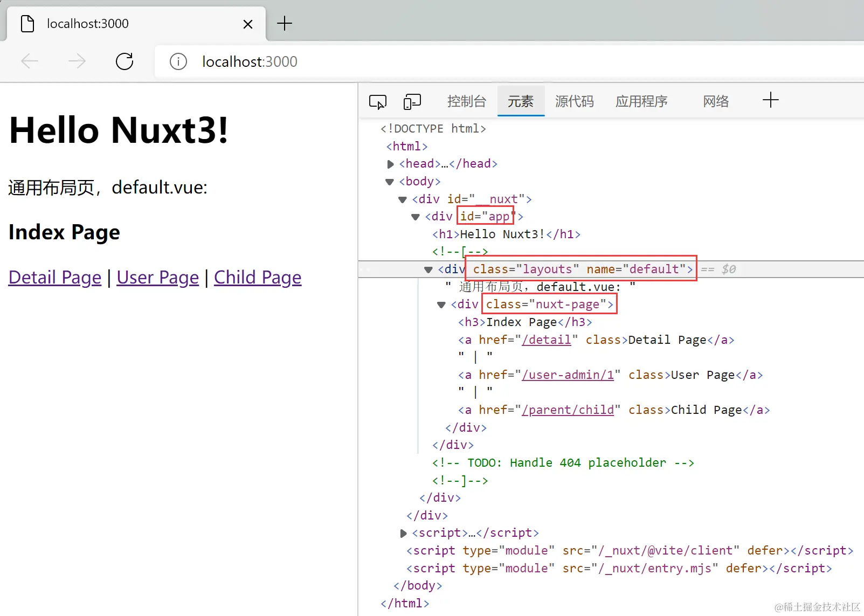Image resolution: width=864 pixels, height=616 pixels.
Task: Expand the collapsed script element node
Action: pos(403,533)
